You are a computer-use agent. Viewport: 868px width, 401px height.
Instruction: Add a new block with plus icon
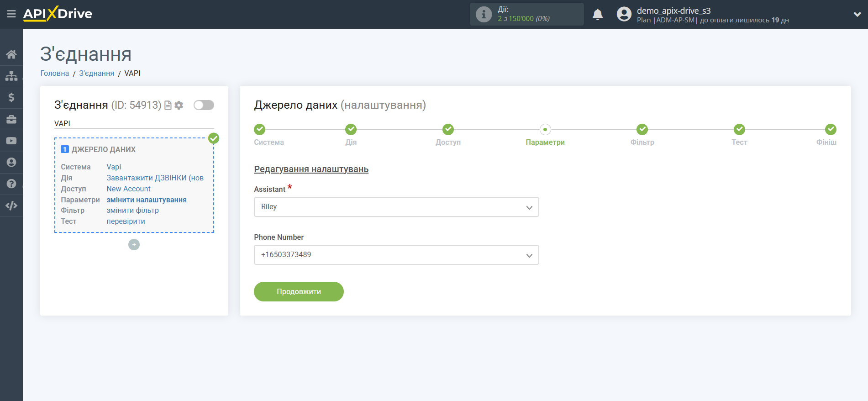coord(134,245)
